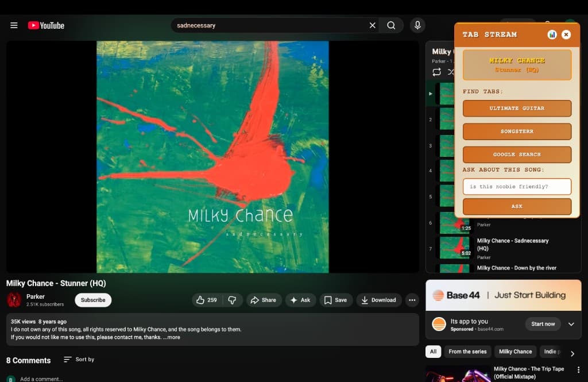Open the Tab Stream stats chart icon
The height and width of the screenshot is (382, 588).
point(552,34)
